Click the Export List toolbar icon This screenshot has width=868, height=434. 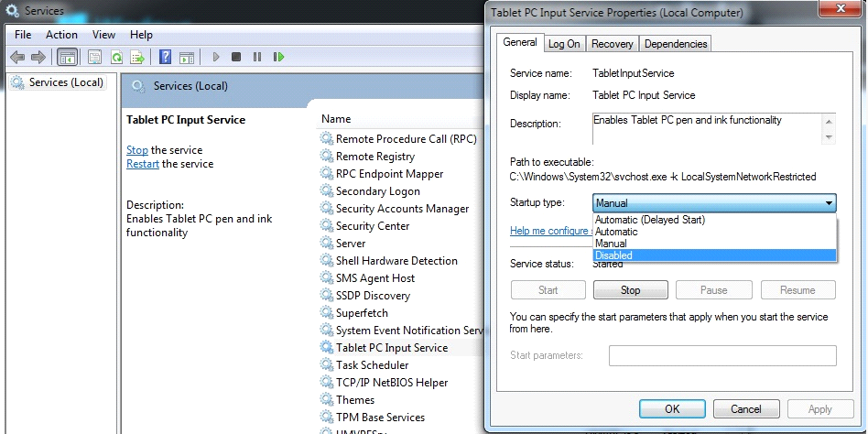coord(137,57)
